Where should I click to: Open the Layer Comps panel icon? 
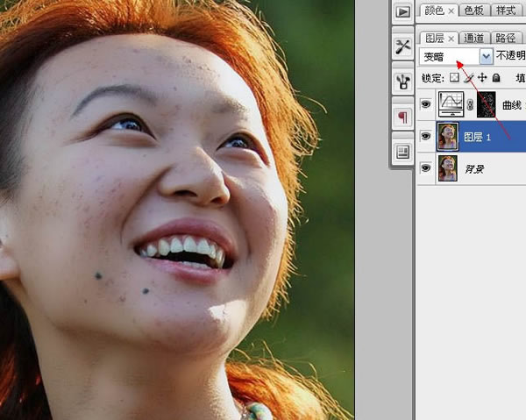[x=402, y=152]
